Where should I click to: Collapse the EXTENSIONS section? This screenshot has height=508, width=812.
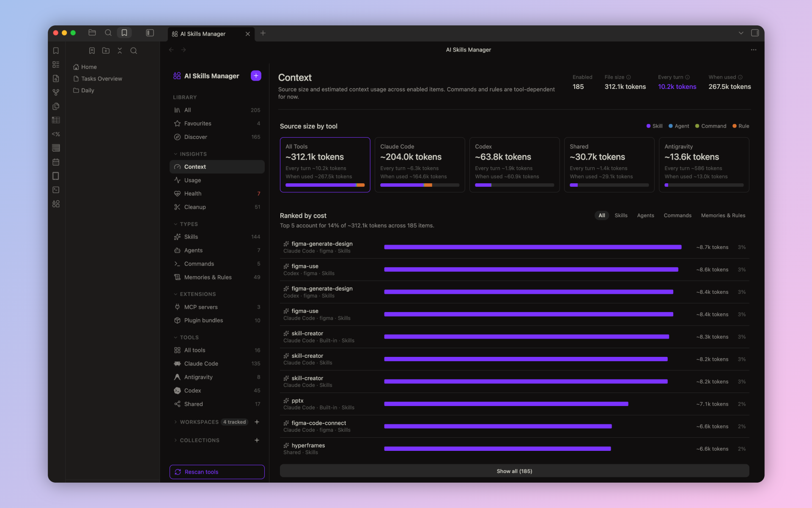pos(195,294)
